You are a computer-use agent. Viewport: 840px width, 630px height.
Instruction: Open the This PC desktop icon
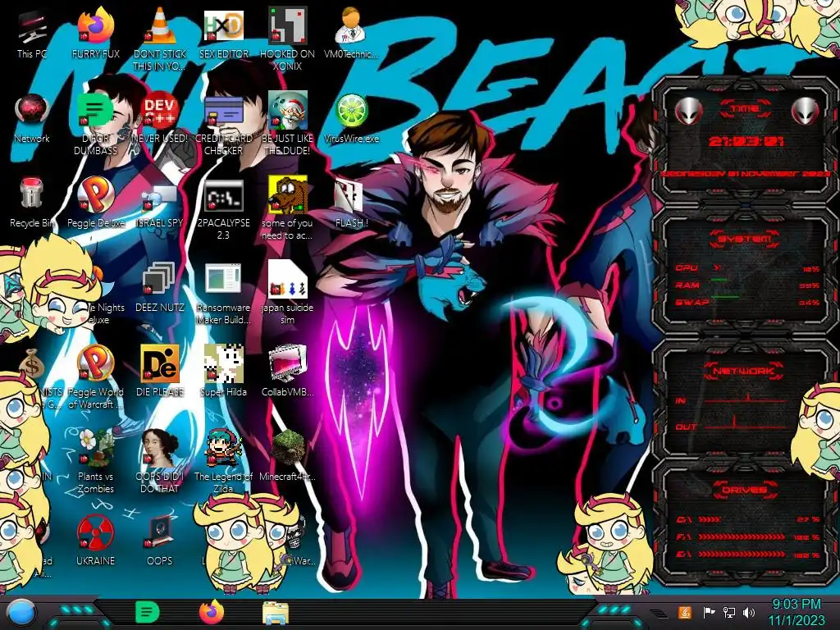[32, 33]
